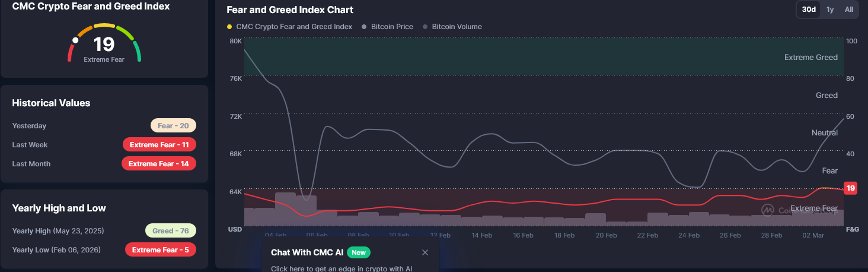Toggle Bitcoin Volume legend series

452,27
